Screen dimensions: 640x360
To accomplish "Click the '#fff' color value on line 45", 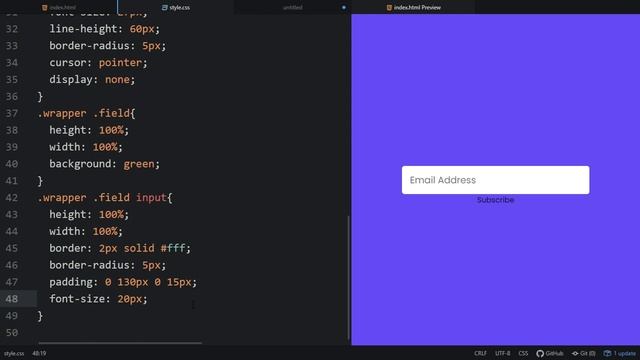I will [173, 248].
